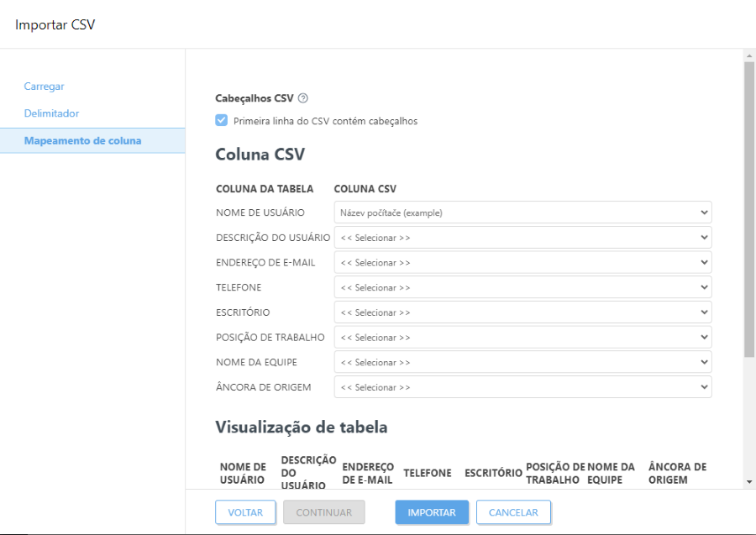Open the Cabeçalhos CSV help tooltip icon
756x535 pixels.
pyautogui.click(x=302, y=97)
